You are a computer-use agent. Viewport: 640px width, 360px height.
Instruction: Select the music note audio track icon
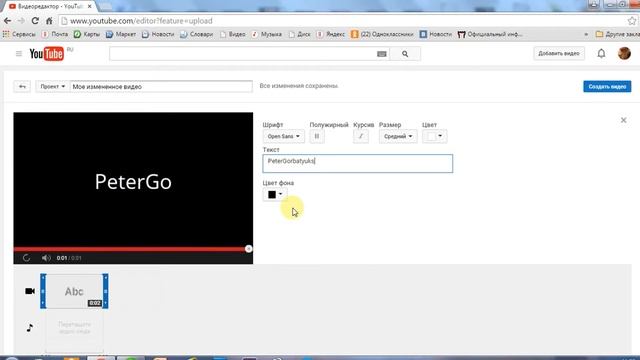click(30, 328)
